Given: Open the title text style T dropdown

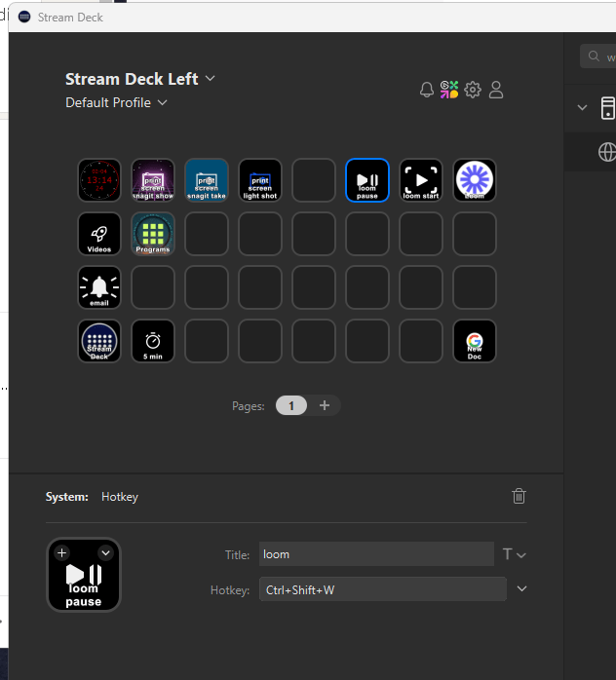Looking at the screenshot, I should pyautogui.click(x=514, y=554).
